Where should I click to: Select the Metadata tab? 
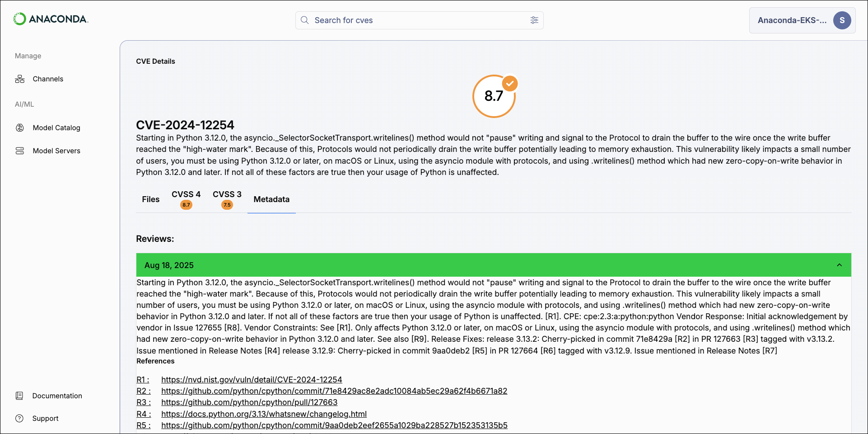coord(271,199)
